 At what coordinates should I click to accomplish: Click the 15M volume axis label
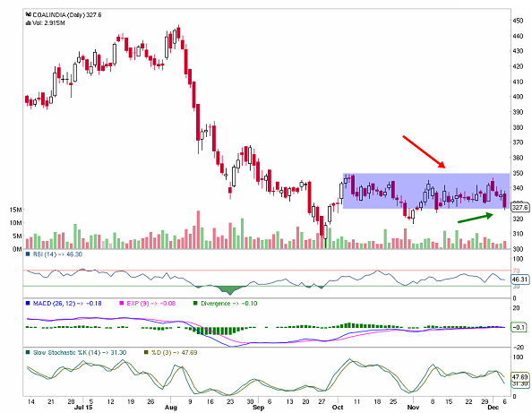point(15,210)
